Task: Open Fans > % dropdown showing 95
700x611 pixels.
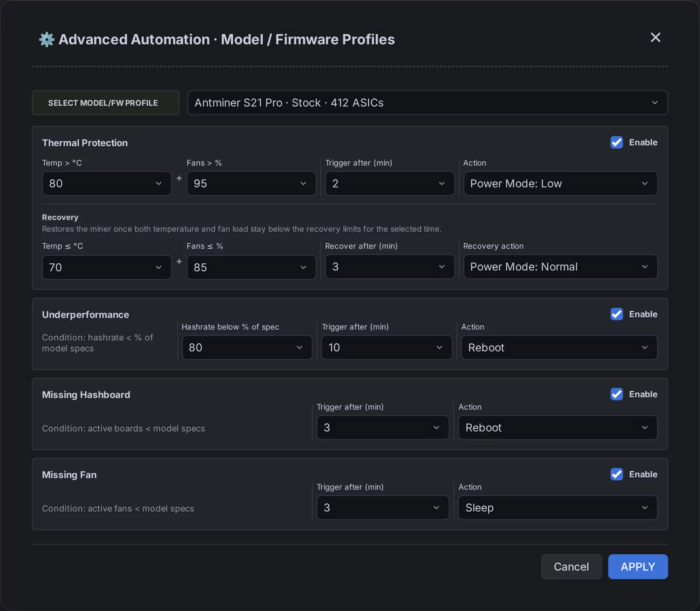Action: coord(251,184)
